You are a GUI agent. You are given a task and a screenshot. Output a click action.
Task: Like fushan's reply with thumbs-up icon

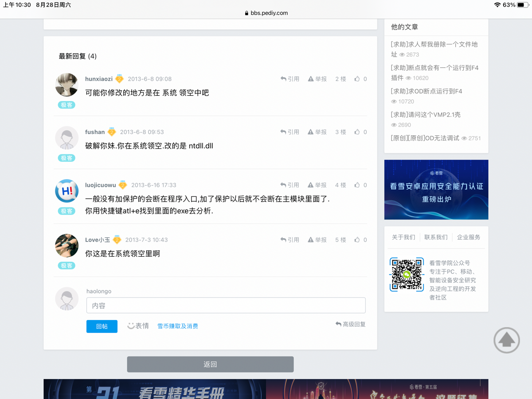point(357,132)
